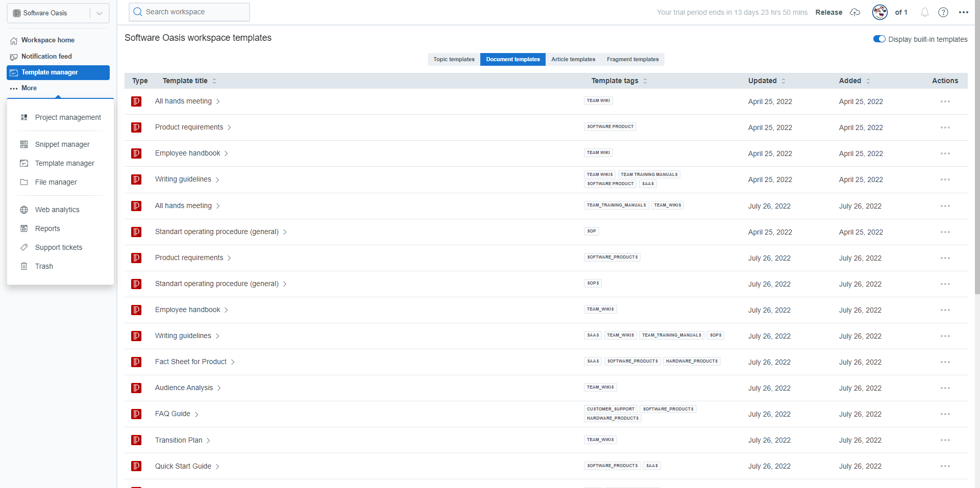Click the page vertical scrollbar
This screenshot has height=488, width=980.
tap(977, 148)
